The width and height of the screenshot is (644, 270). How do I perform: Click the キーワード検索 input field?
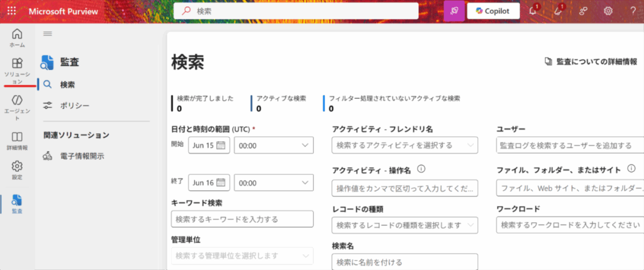point(241,219)
